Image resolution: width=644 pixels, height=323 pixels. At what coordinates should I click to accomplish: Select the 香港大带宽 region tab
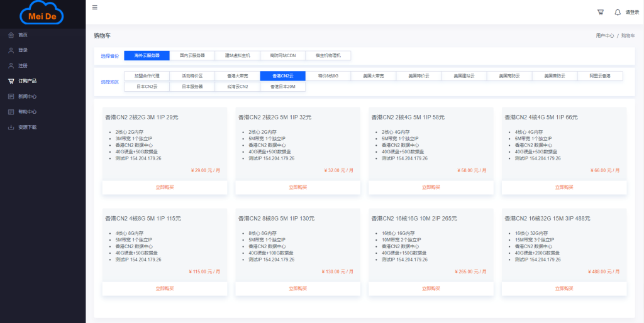pyautogui.click(x=237, y=76)
